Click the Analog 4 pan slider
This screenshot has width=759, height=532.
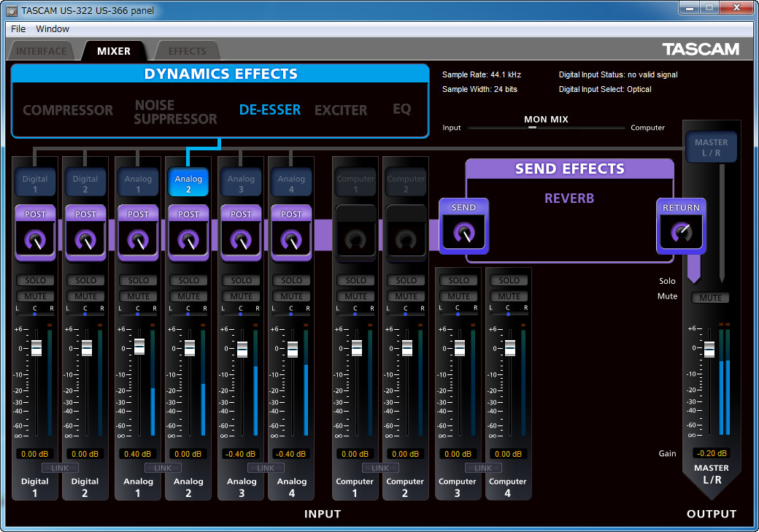(x=290, y=314)
